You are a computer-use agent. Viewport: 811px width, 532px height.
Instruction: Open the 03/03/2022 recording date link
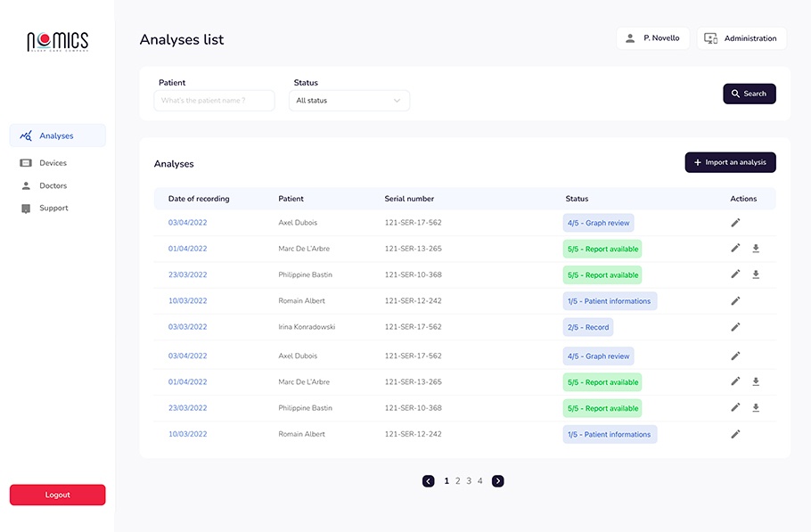[x=187, y=327]
